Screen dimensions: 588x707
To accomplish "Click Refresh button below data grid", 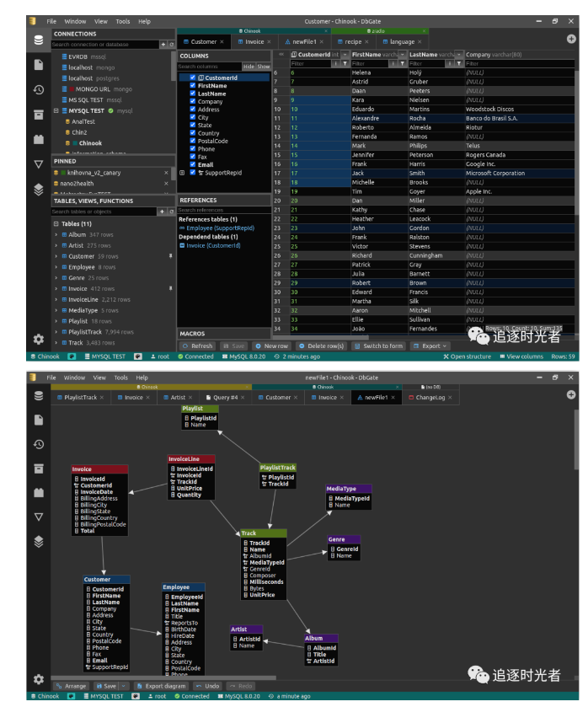I will pyautogui.click(x=197, y=345).
